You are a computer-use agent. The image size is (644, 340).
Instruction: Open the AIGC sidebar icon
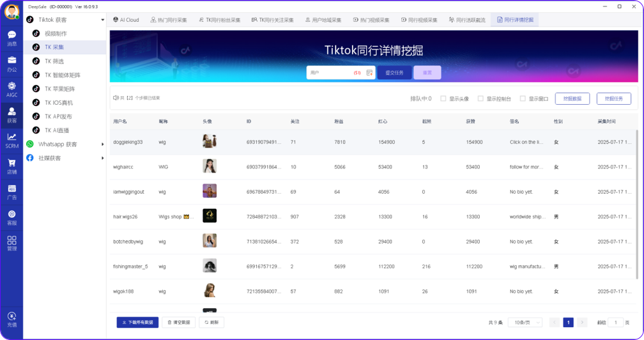(12, 89)
